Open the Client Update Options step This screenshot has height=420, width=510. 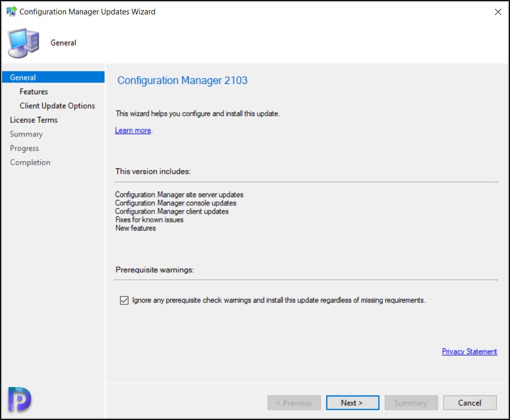point(57,106)
